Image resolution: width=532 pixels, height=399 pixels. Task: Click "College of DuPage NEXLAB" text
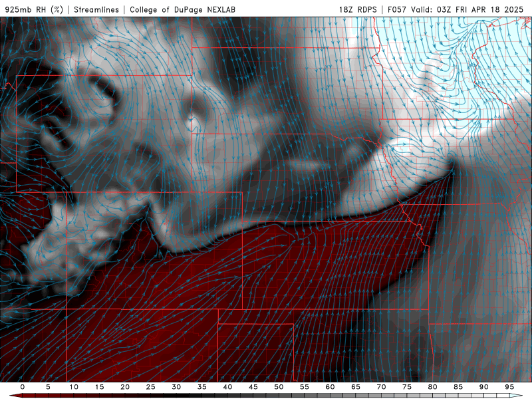[182, 9]
